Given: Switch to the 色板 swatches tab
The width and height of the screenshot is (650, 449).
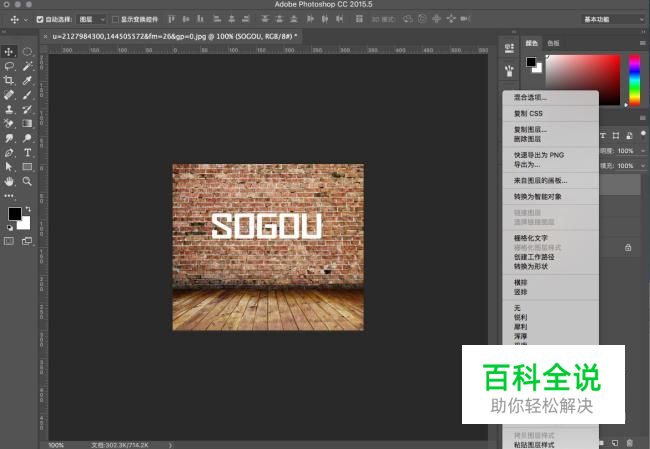Looking at the screenshot, I should coord(553,43).
